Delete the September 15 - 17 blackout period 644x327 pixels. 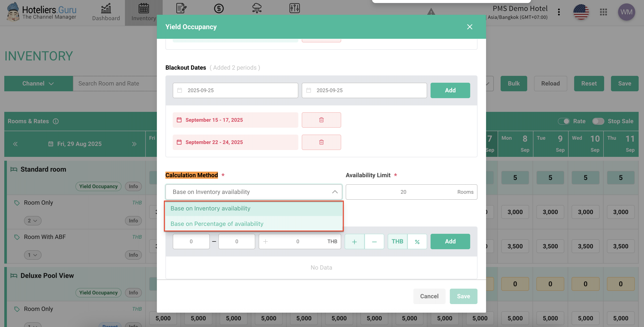(321, 120)
